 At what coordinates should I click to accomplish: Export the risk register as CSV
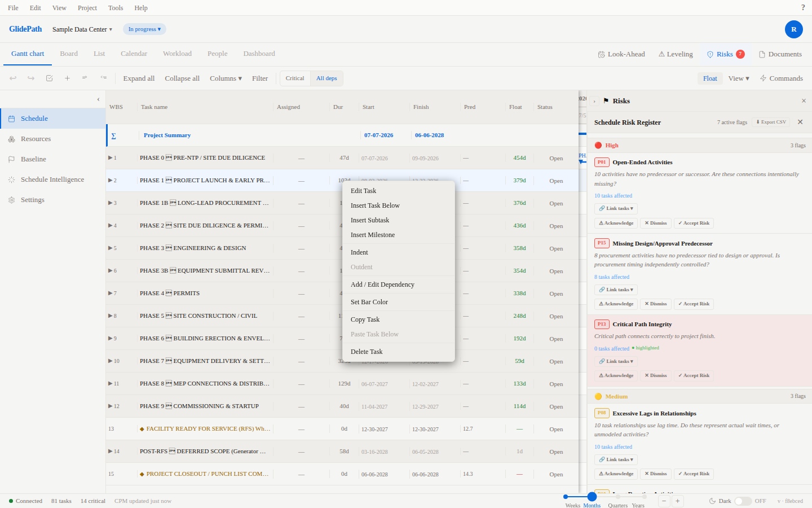click(x=771, y=122)
